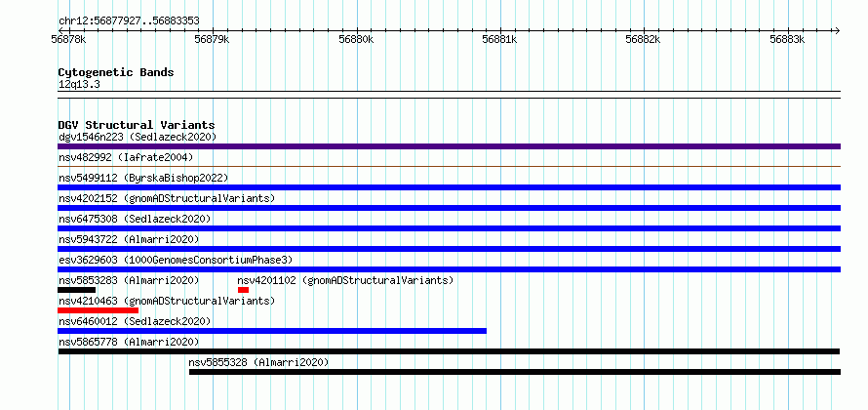Open nsv5499112 (ByrskaBishop2022) label

143,178
